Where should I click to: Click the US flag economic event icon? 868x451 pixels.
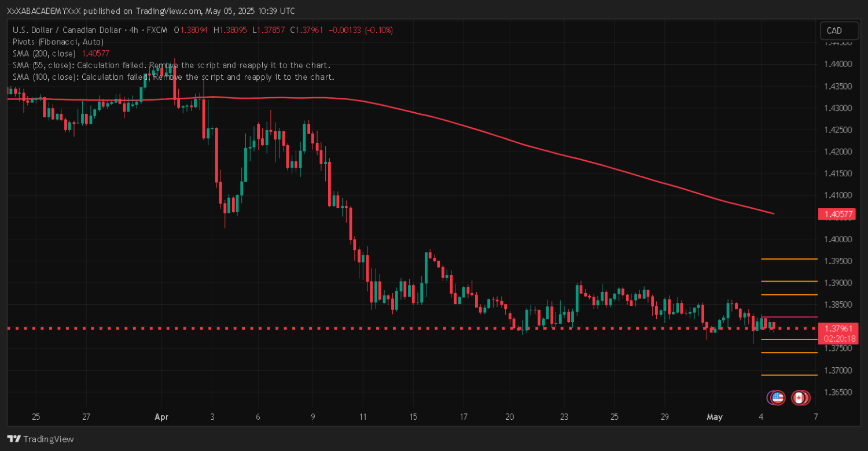pyautogui.click(x=777, y=398)
